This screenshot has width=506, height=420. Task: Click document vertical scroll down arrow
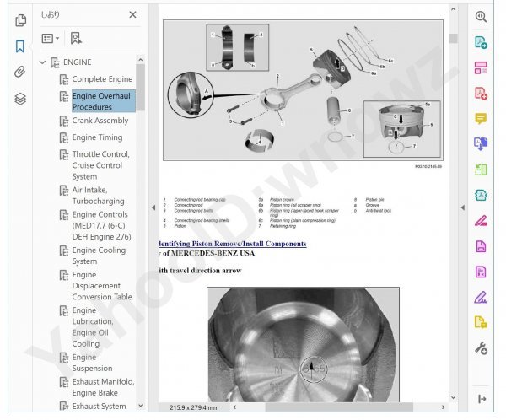coord(453,397)
